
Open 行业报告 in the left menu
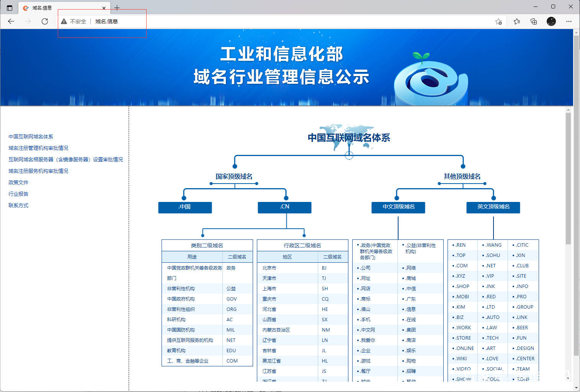18,194
